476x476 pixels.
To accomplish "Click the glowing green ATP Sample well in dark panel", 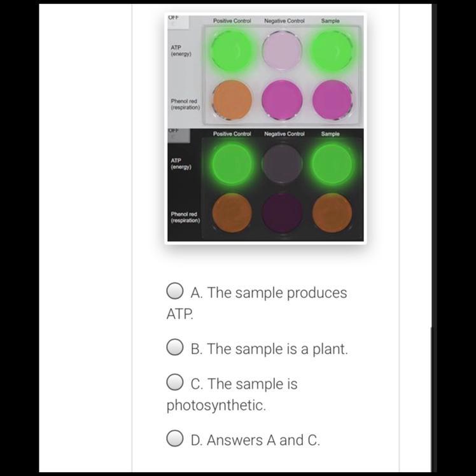I will (332, 164).
